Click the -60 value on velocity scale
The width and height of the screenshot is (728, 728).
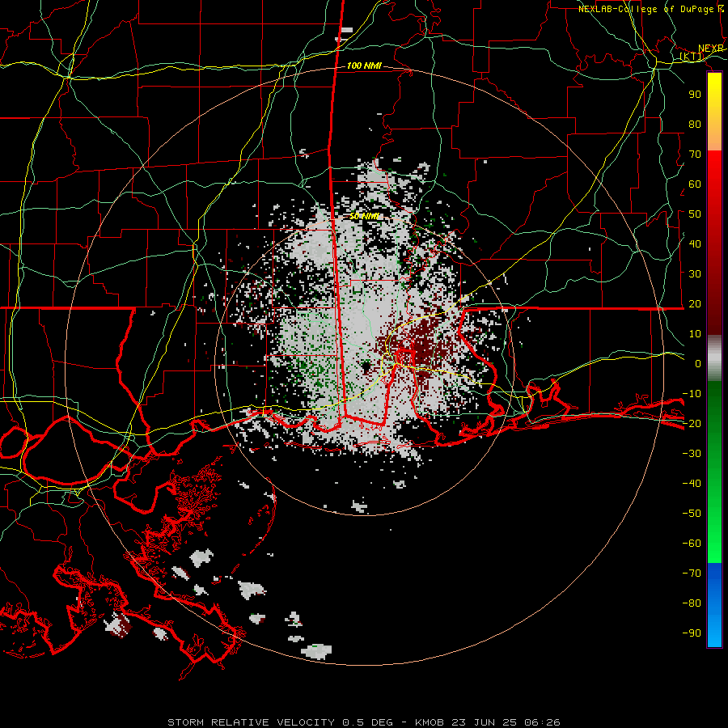click(692, 544)
